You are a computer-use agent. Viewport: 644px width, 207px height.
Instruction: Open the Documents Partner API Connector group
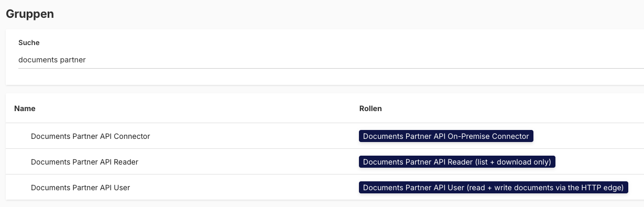pyautogui.click(x=91, y=136)
